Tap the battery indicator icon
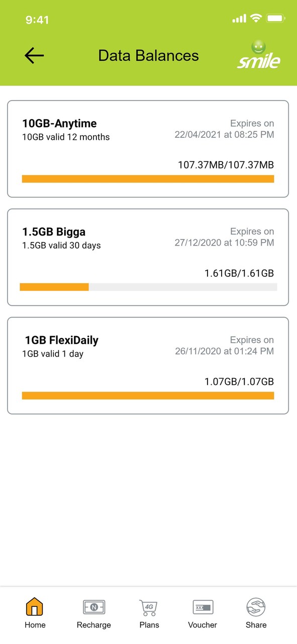297x644 pixels. tap(276, 19)
